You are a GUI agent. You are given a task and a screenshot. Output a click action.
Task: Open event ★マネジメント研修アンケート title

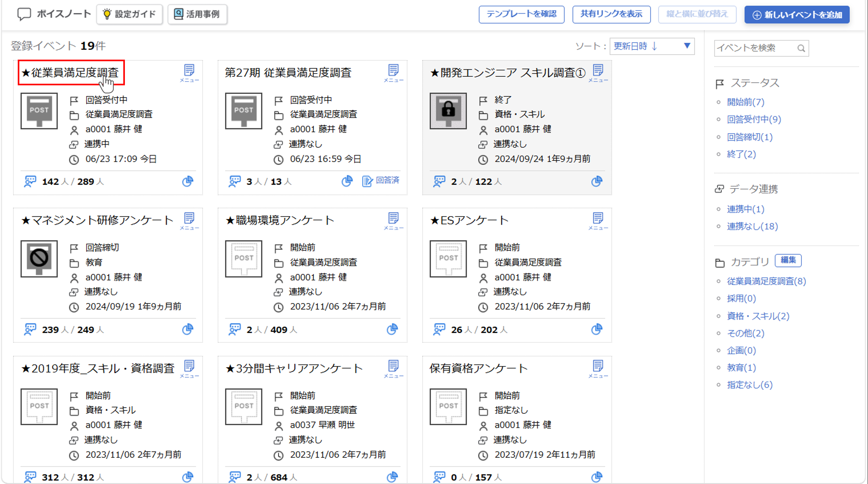97,221
